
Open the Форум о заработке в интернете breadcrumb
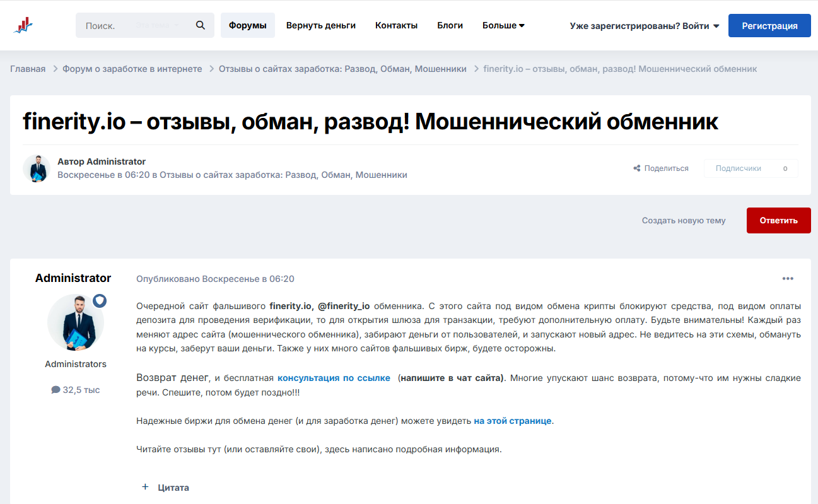(x=132, y=69)
